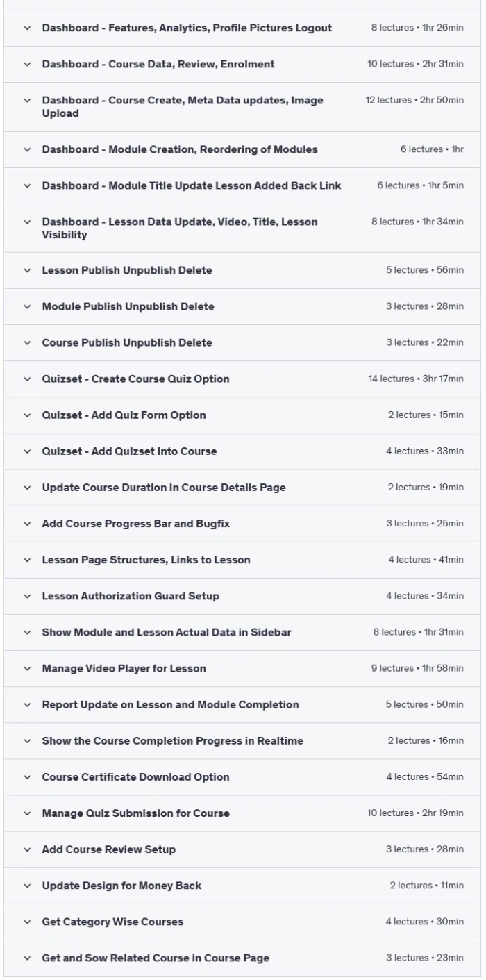Open Update Course Duration in Course Details Page
The width and height of the screenshot is (486, 980).
(x=242, y=488)
